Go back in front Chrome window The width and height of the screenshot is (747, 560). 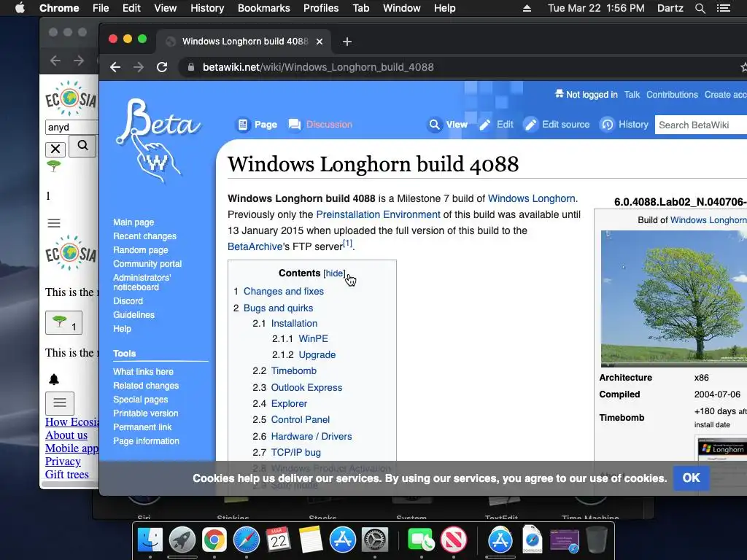tap(115, 67)
